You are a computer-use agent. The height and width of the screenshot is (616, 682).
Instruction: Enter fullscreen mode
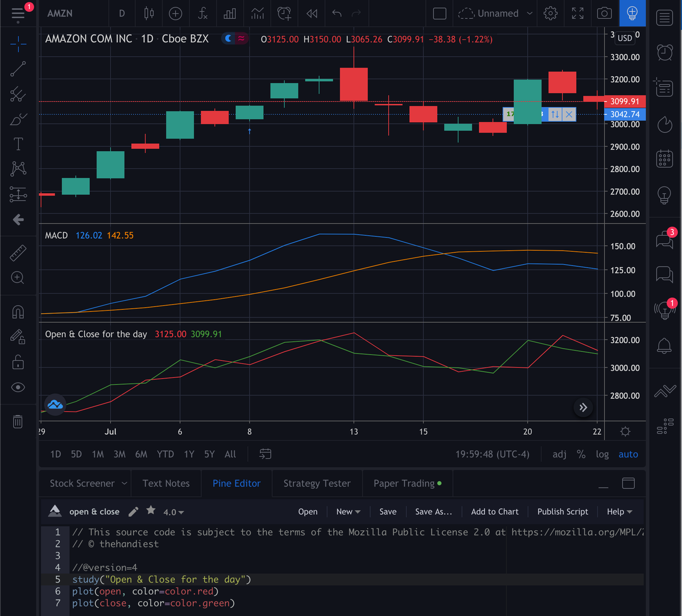pos(577,13)
